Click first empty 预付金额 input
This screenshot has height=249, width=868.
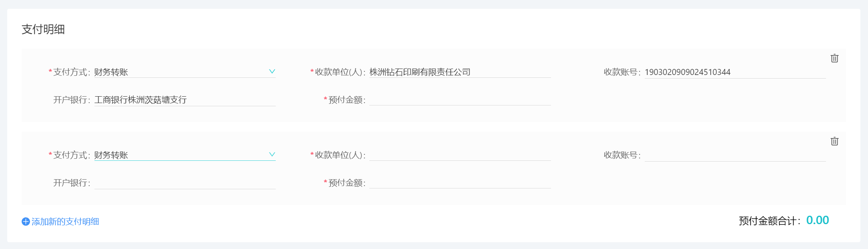460,99
